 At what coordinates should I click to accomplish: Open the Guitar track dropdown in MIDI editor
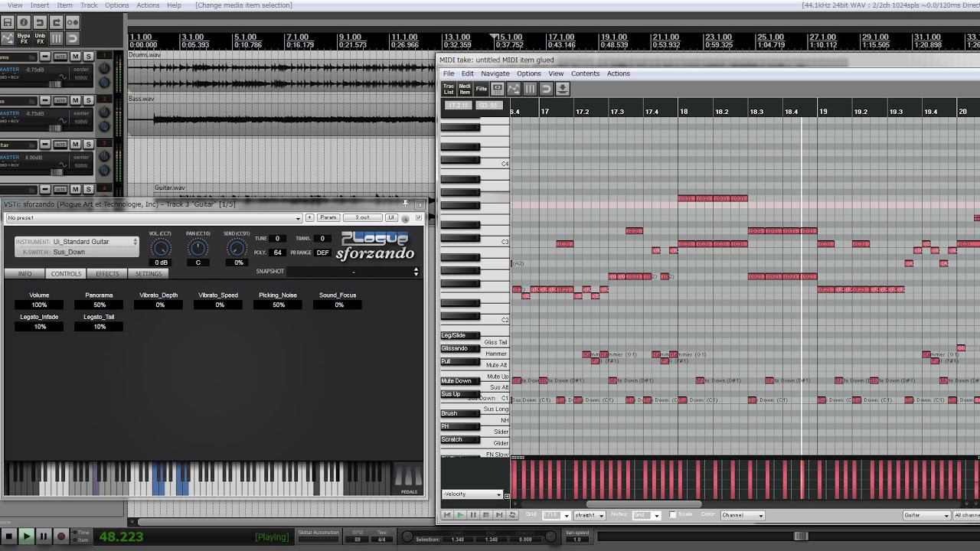(926, 515)
